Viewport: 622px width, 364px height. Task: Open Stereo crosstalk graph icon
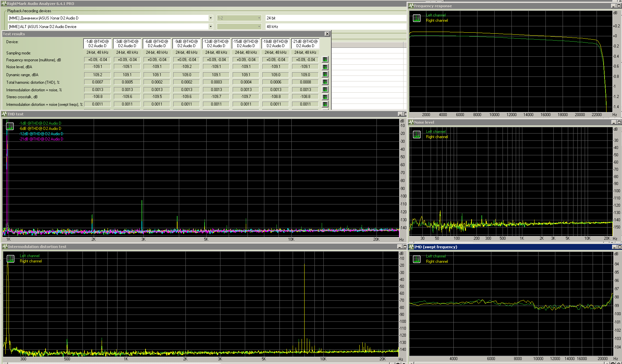tap(325, 97)
